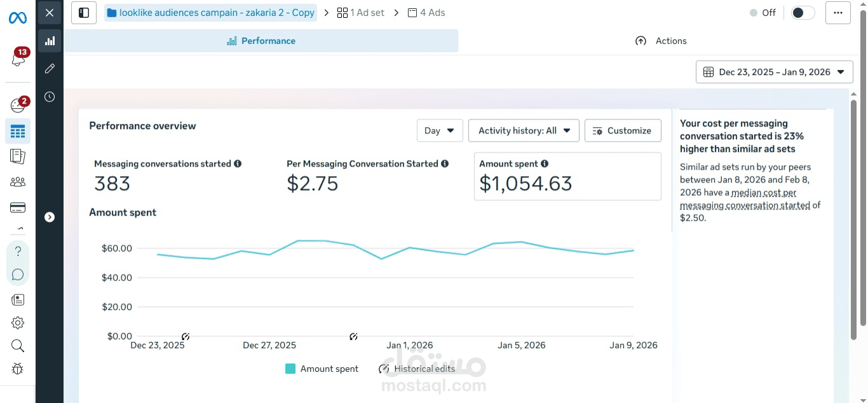Click the Meta logo icon
Screen dimensions: 868x403
click(18, 18)
